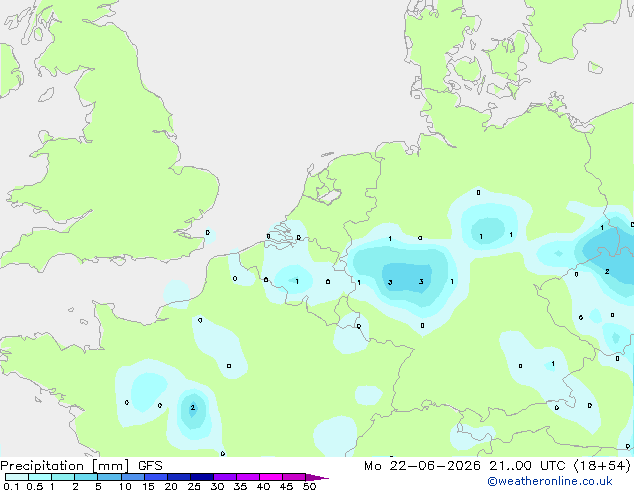Click the 5–10 mm legend color swatch
634x490 pixels.
tap(109, 477)
